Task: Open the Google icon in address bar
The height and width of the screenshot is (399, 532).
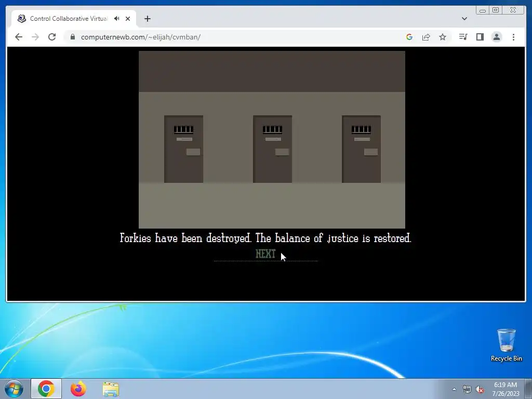Action: coord(409,37)
